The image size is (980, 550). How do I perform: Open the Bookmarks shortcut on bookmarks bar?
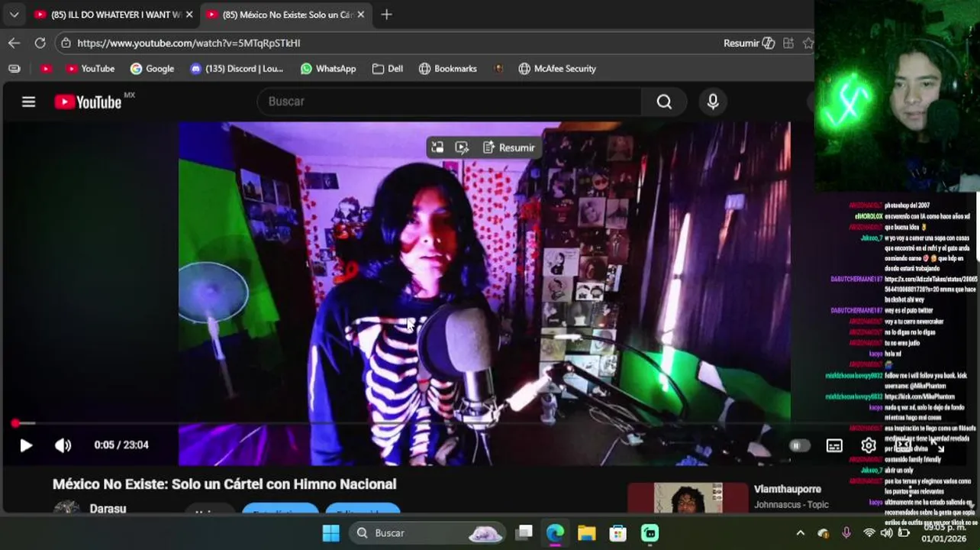click(x=447, y=69)
